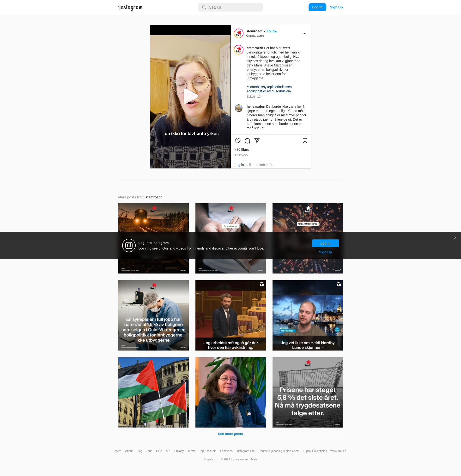
Task: Open the Palestinian flags post thumbnail
Action: (153, 392)
